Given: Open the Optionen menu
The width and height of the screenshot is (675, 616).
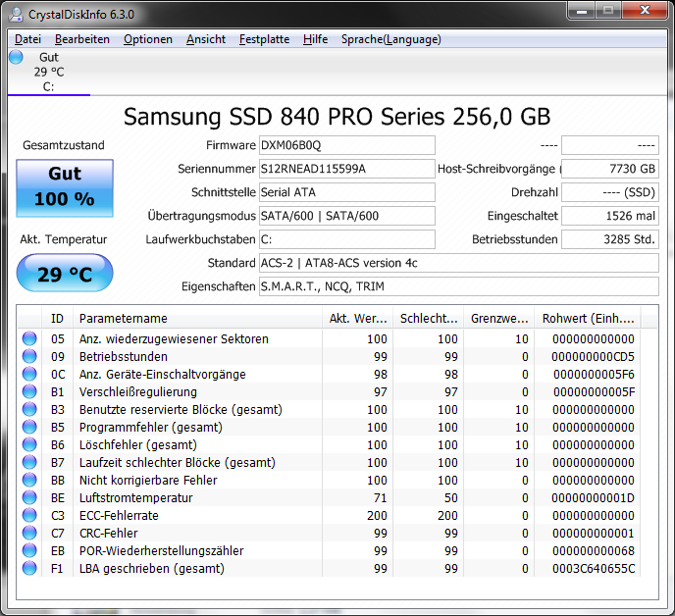Looking at the screenshot, I should [148, 39].
